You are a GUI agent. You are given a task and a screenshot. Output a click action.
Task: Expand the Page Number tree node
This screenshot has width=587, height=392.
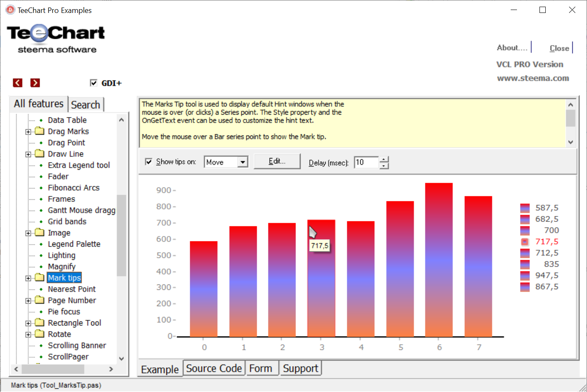28,301
